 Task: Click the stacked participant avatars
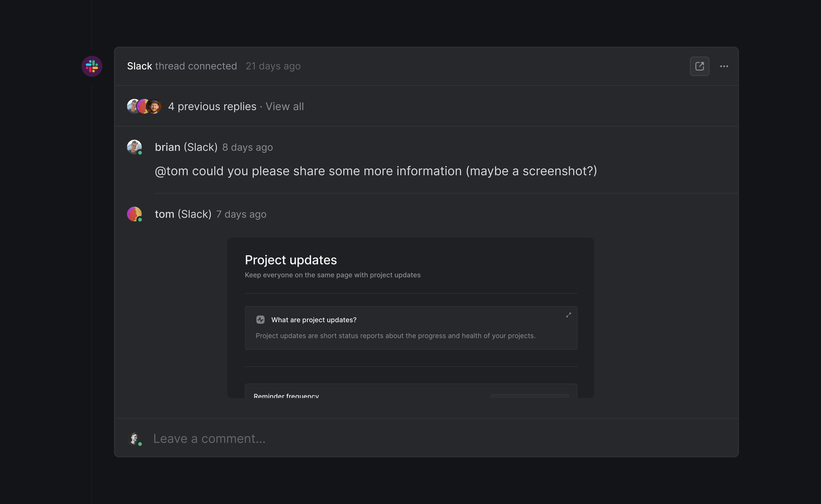[x=144, y=106]
